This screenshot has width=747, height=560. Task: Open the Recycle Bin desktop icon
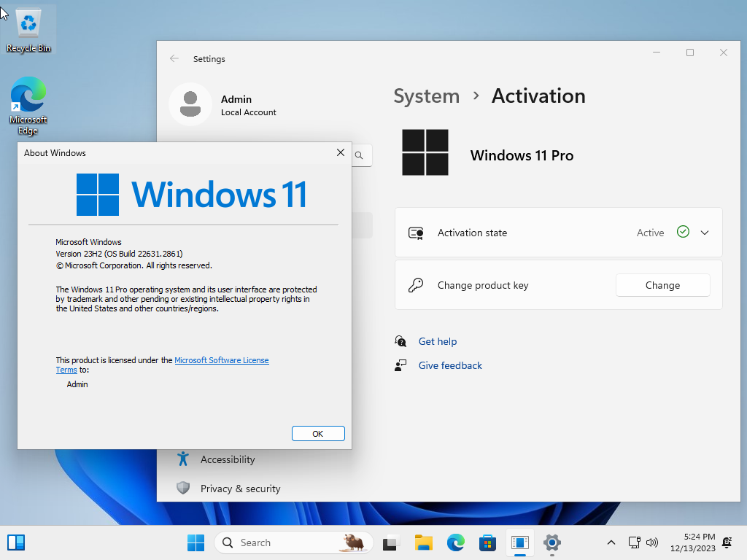pos(28,30)
